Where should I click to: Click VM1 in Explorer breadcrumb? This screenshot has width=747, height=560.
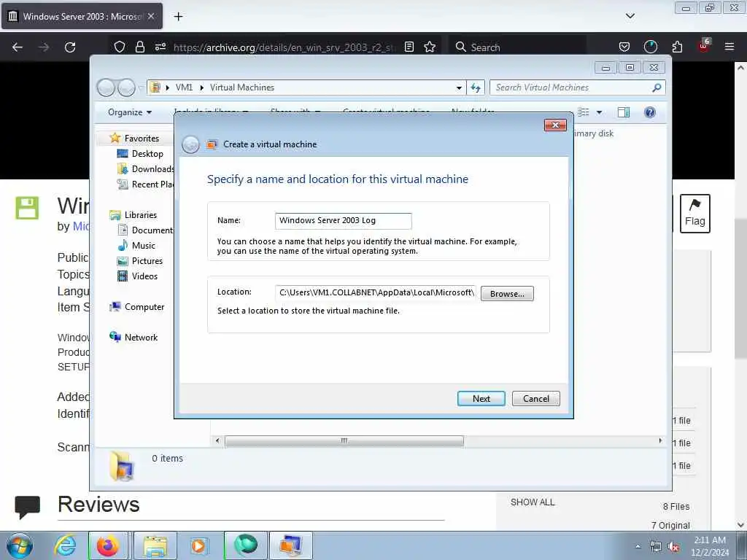coord(184,87)
